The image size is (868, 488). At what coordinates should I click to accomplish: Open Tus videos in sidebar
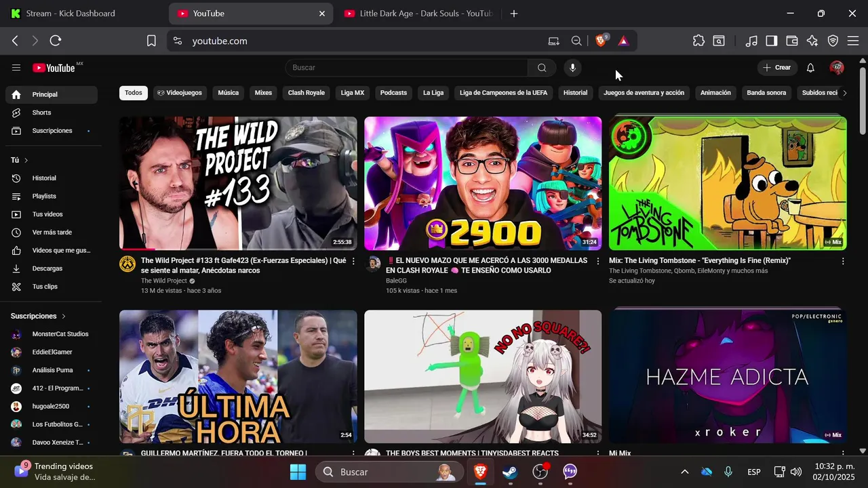pyautogui.click(x=52, y=214)
